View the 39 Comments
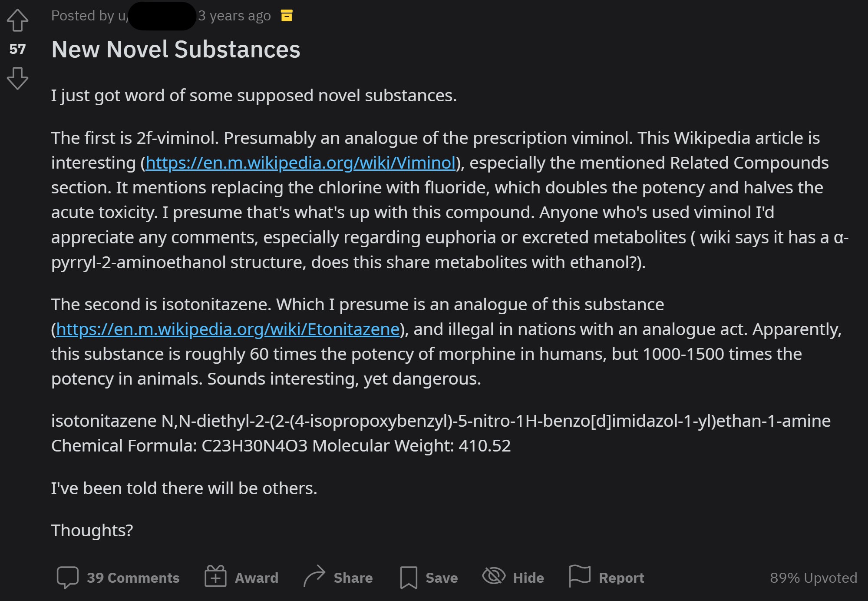Image resolution: width=868 pixels, height=601 pixels. pyautogui.click(x=132, y=577)
